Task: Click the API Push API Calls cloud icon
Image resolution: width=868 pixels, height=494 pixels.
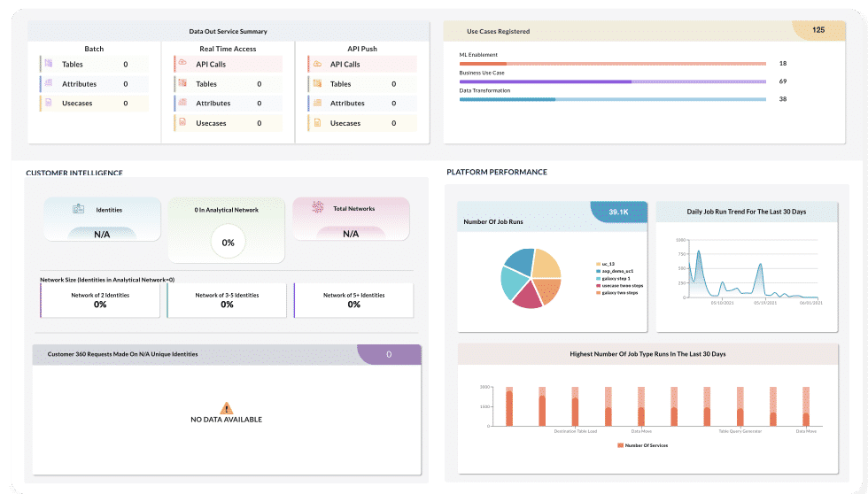Action: coord(316,64)
